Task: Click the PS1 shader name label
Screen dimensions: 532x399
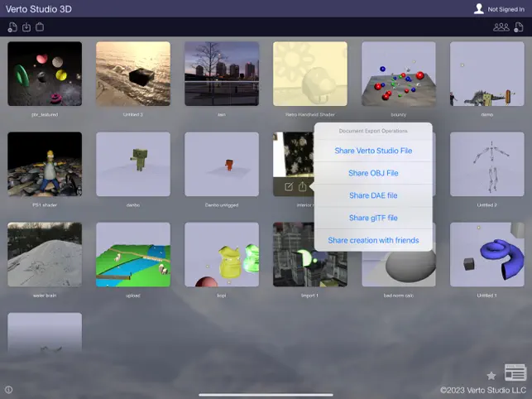Action: (45, 205)
